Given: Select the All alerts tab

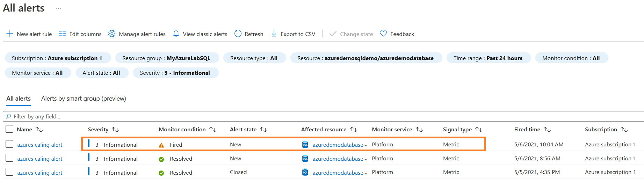Looking at the screenshot, I should [x=19, y=99].
